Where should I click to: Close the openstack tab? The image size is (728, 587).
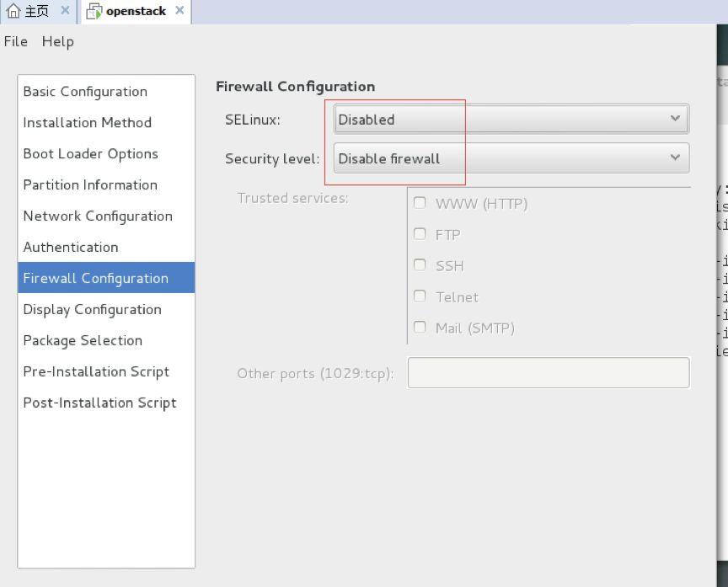coord(179,11)
